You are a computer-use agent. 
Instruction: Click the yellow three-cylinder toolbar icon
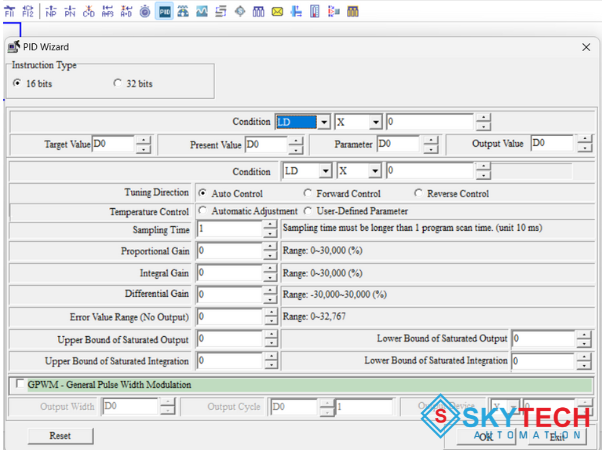pos(353,12)
